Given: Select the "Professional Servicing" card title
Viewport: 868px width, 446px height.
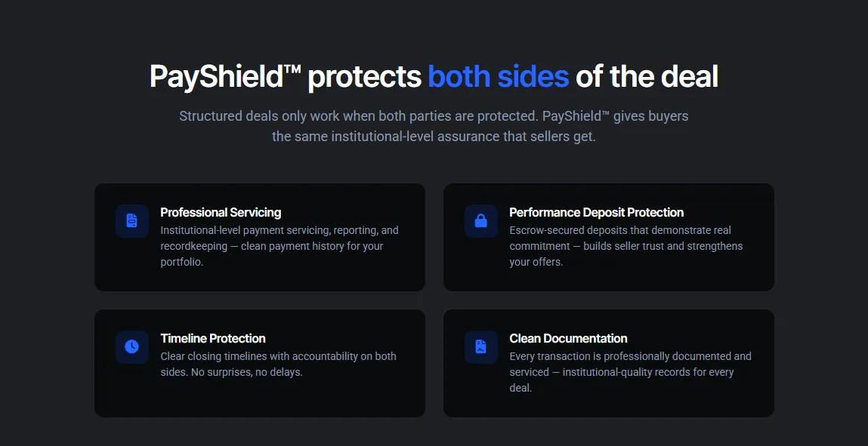Looking at the screenshot, I should point(221,213).
